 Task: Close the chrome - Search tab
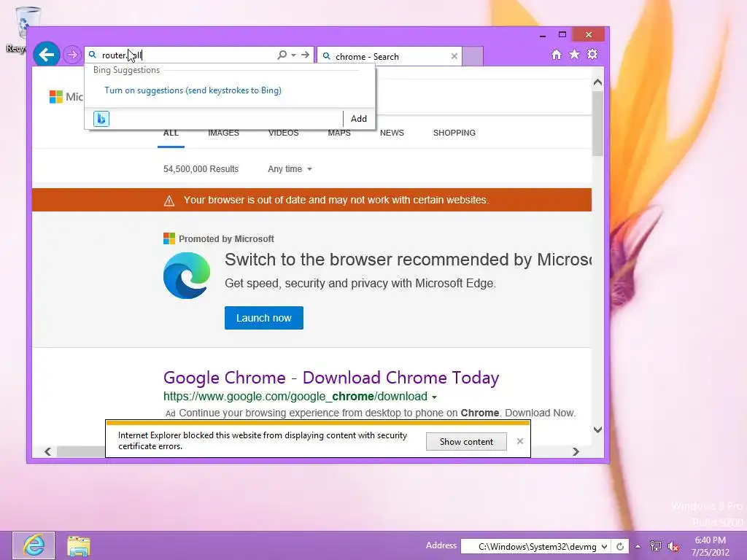pyautogui.click(x=454, y=56)
